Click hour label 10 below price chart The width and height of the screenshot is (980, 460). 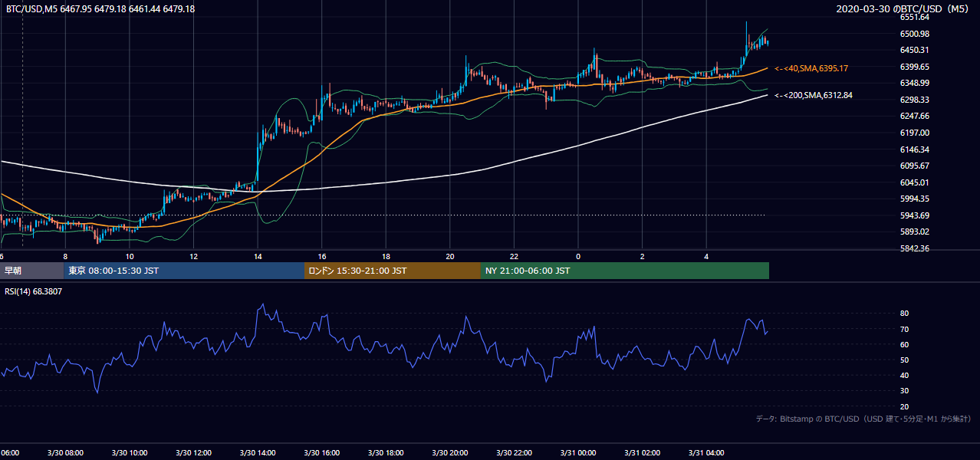(130, 256)
